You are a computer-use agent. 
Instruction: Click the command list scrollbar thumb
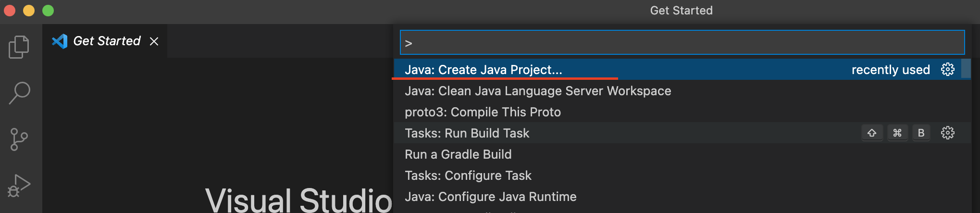coord(966,69)
